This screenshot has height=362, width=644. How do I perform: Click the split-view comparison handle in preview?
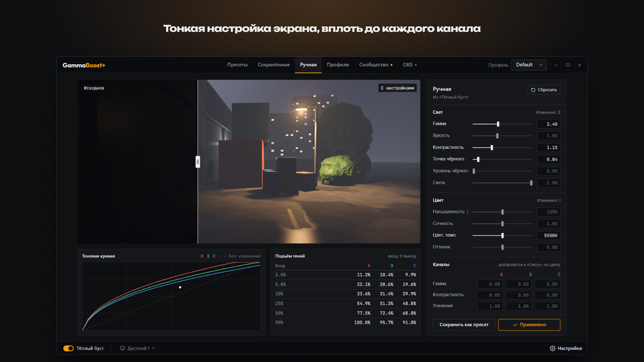[198, 162]
